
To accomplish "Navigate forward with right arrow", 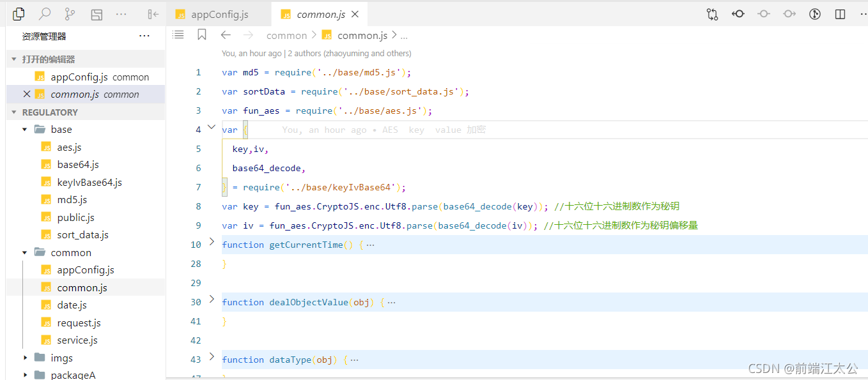I will 248,35.
